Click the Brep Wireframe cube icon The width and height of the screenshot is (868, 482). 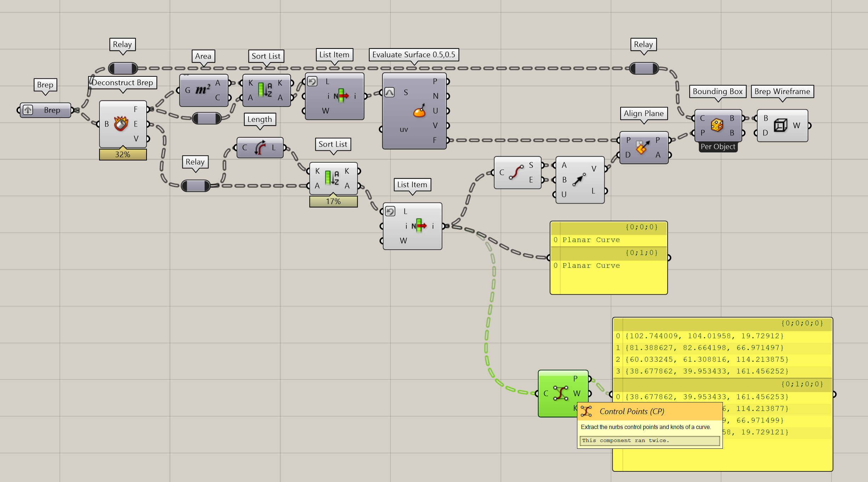pyautogui.click(x=781, y=125)
